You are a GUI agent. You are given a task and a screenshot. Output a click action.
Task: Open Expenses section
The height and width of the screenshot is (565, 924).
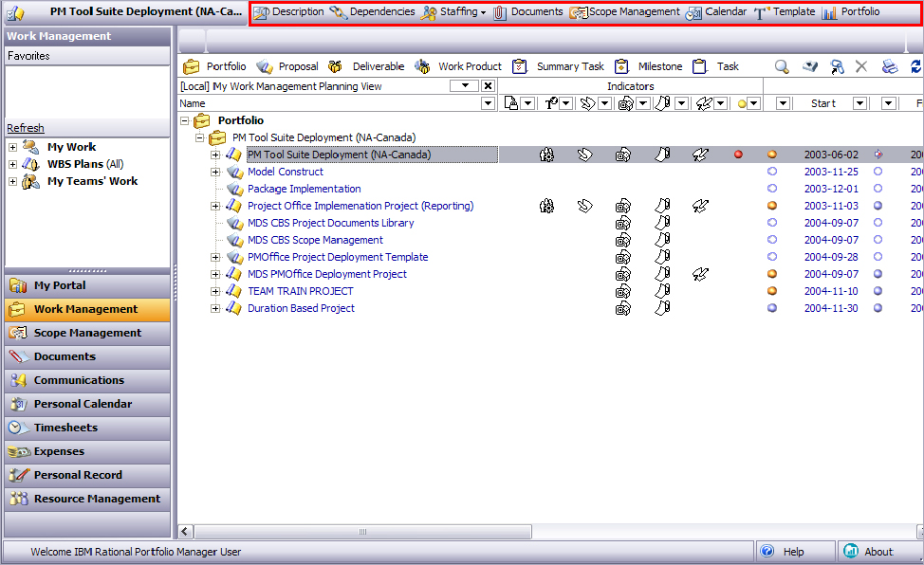tap(87, 452)
